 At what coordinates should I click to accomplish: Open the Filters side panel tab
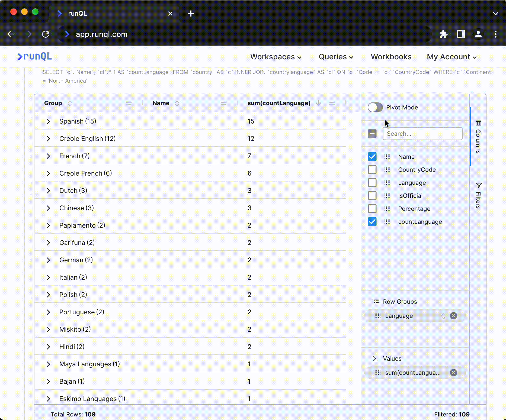[x=478, y=196]
